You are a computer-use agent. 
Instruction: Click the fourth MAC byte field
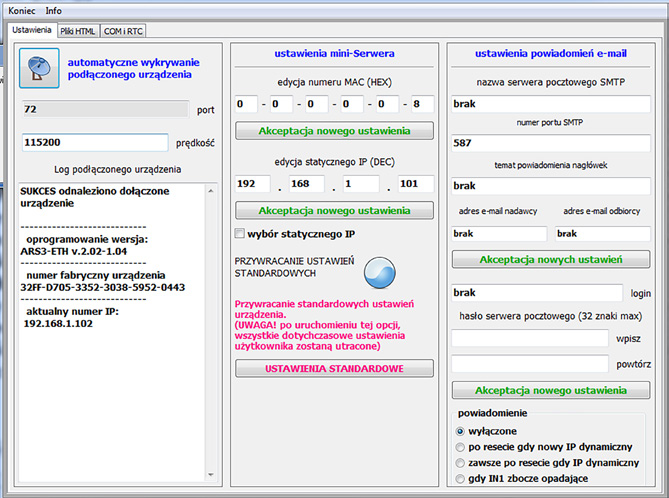tap(352, 104)
